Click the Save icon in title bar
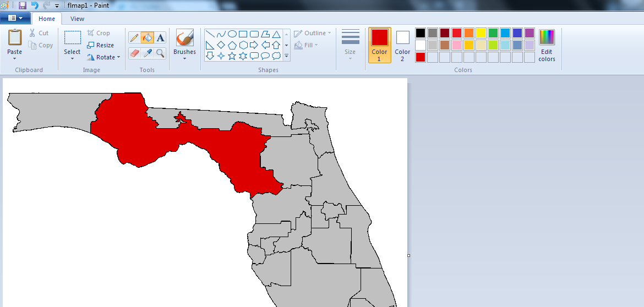The height and width of the screenshot is (307, 644). click(23, 6)
